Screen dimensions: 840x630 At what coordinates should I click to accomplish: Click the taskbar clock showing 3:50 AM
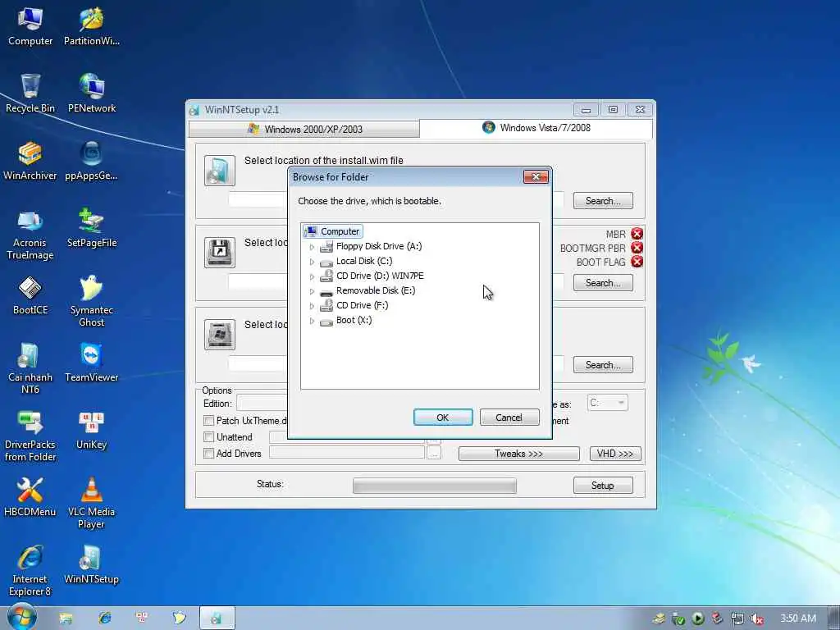[x=797, y=619]
